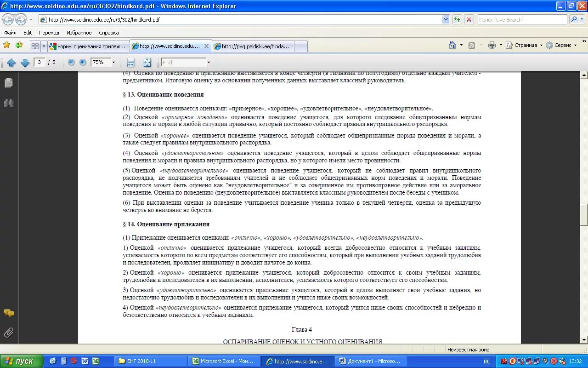Screen dimensions: 588x368
Task: Switch to 'нормы оценивания прилеж...' tab
Action: pyautogui.click(x=88, y=46)
